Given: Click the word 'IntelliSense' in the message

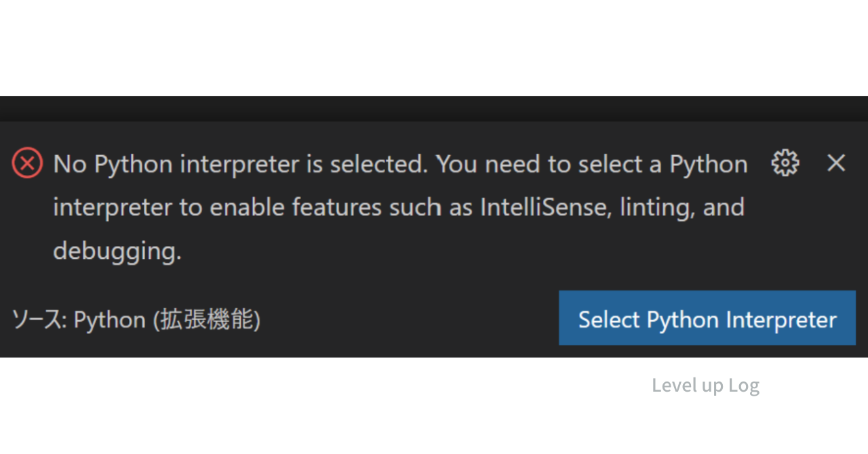Looking at the screenshot, I should [540, 207].
